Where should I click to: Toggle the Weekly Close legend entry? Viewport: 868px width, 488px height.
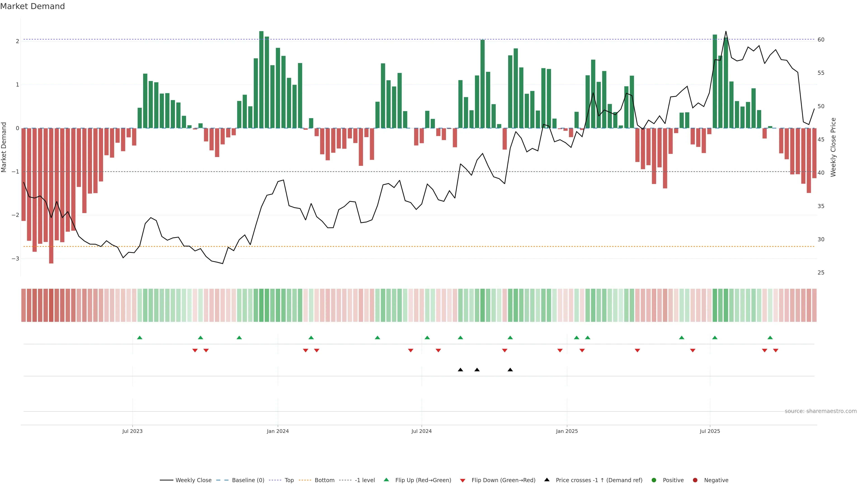pos(193,480)
